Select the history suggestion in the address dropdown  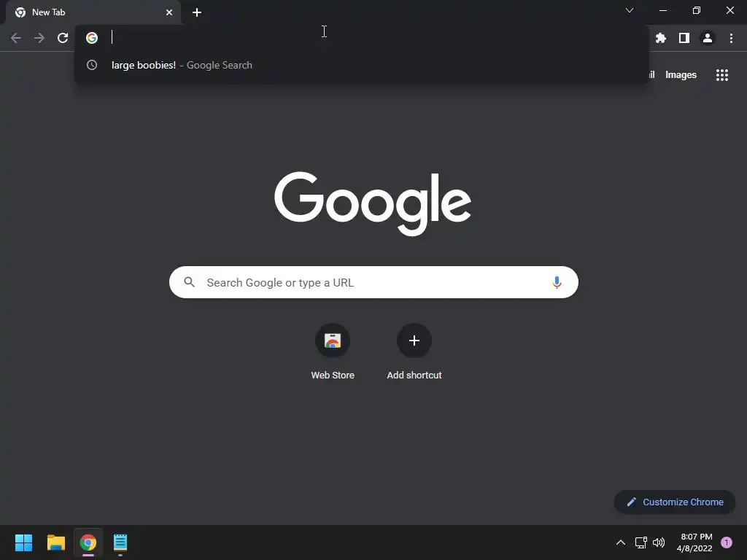362,65
